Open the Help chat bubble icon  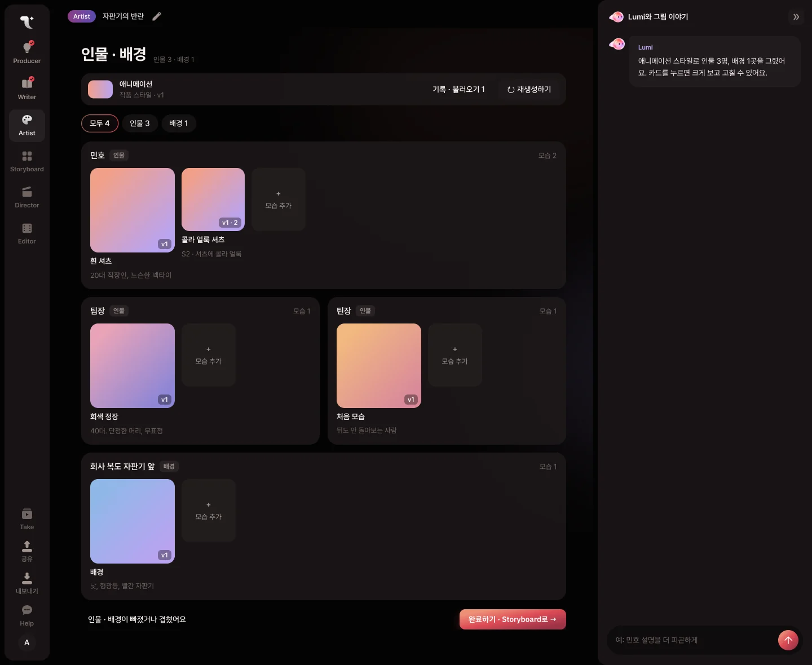click(27, 610)
